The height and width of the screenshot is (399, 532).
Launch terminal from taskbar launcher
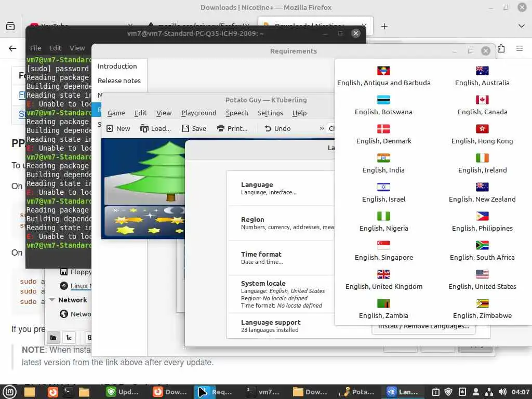pyautogui.click(x=68, y=392)
